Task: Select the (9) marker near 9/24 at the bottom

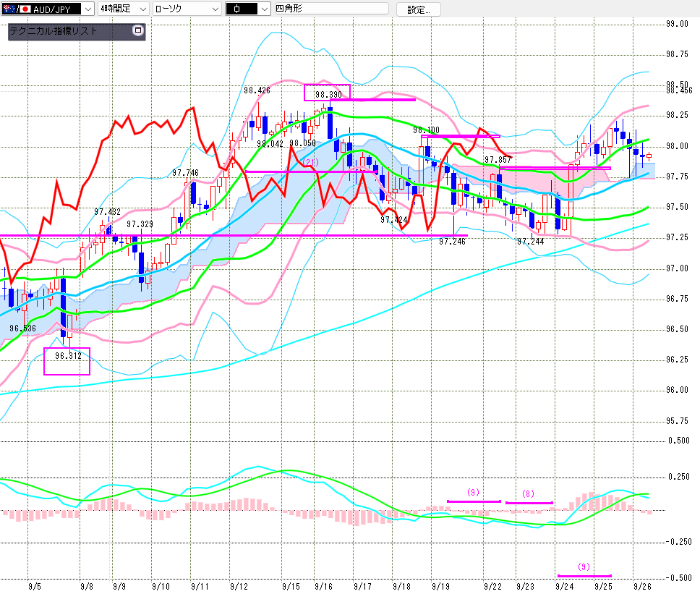Action: (584, 567)
